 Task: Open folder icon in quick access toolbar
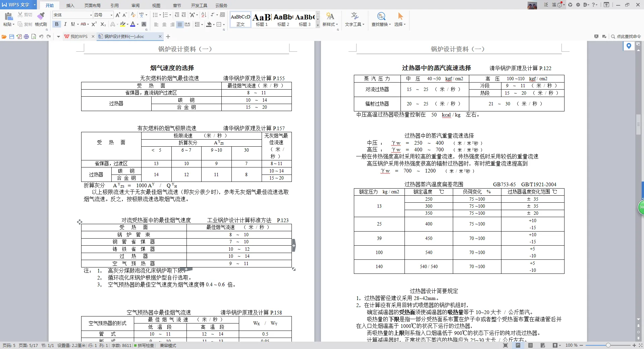[x=4, y=37]
